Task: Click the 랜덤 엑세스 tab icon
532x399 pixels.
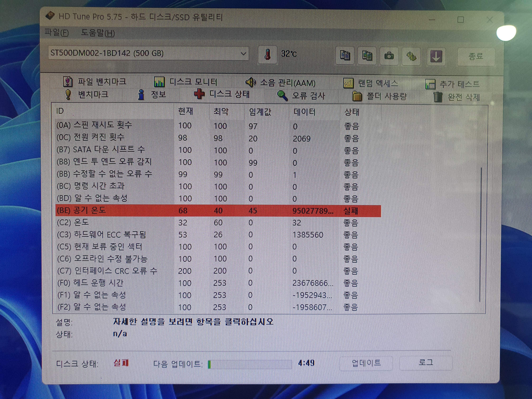Action: 348,84
